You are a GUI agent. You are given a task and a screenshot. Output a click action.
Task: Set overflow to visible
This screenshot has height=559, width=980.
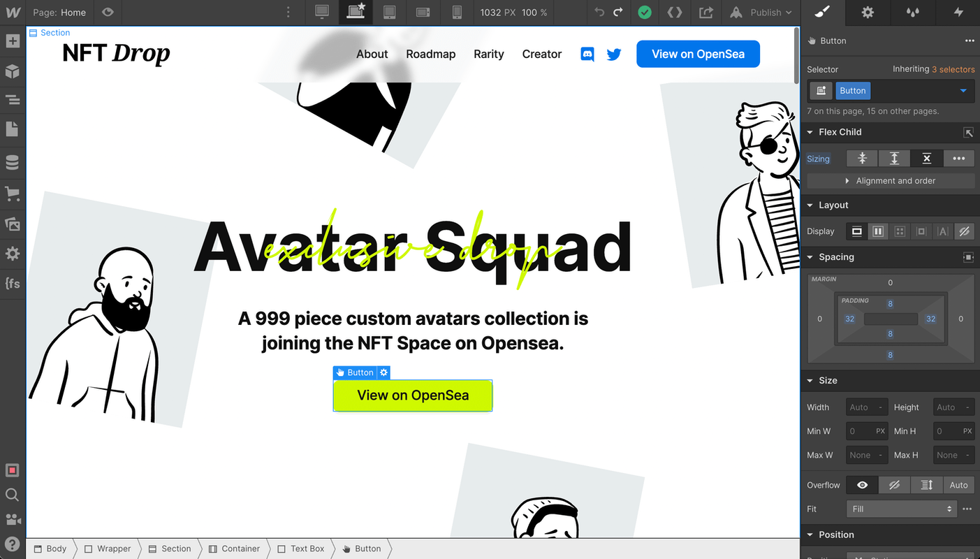coord(862,485)
